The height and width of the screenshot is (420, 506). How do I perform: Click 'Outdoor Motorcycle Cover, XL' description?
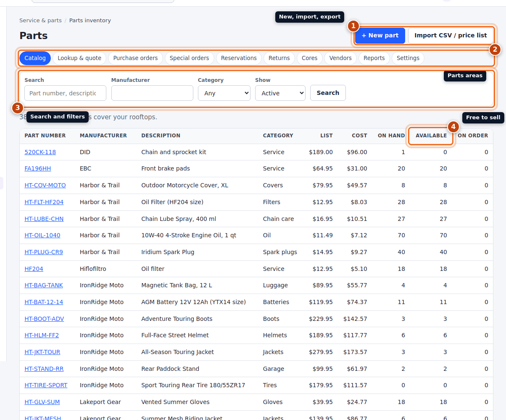tap(184, 185)
